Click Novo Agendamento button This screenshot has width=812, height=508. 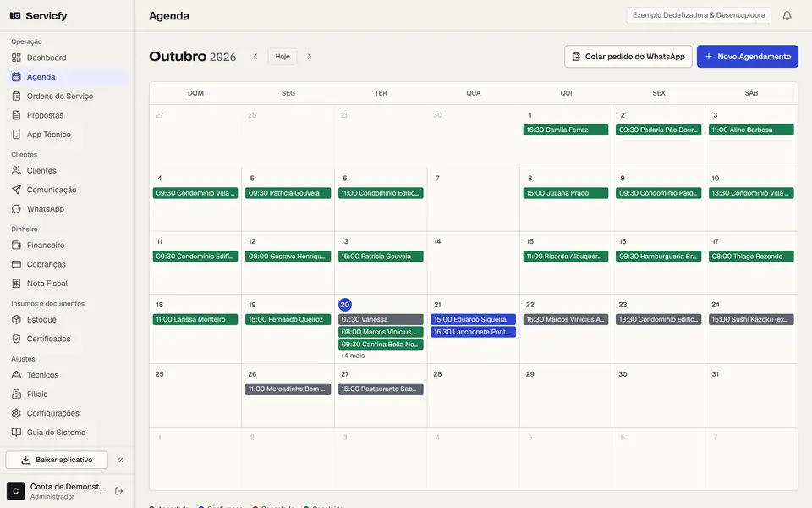[x=747, y=57]
